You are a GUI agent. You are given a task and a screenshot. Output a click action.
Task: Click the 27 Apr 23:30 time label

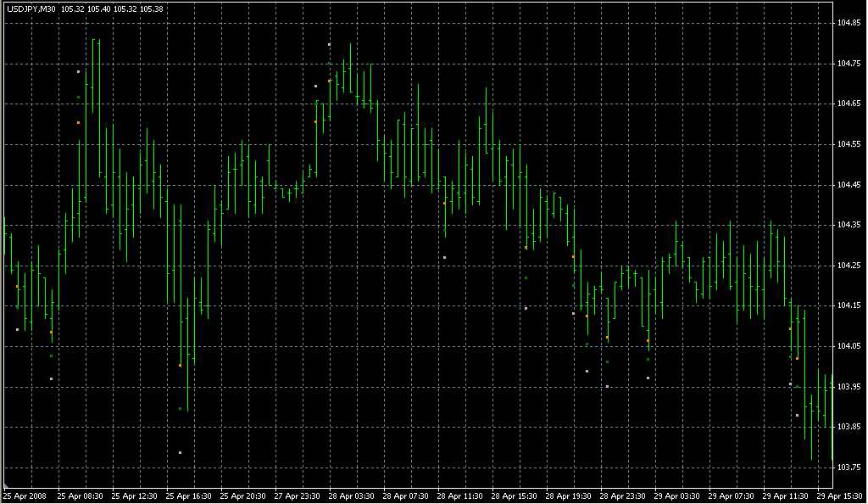point(298,496)
